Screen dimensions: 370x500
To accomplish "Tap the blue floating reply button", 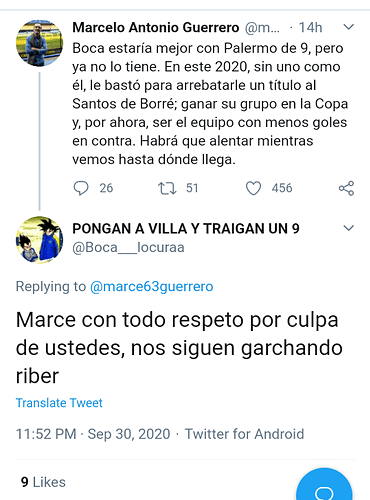I will pyautogui.click(x=324, y=486).
